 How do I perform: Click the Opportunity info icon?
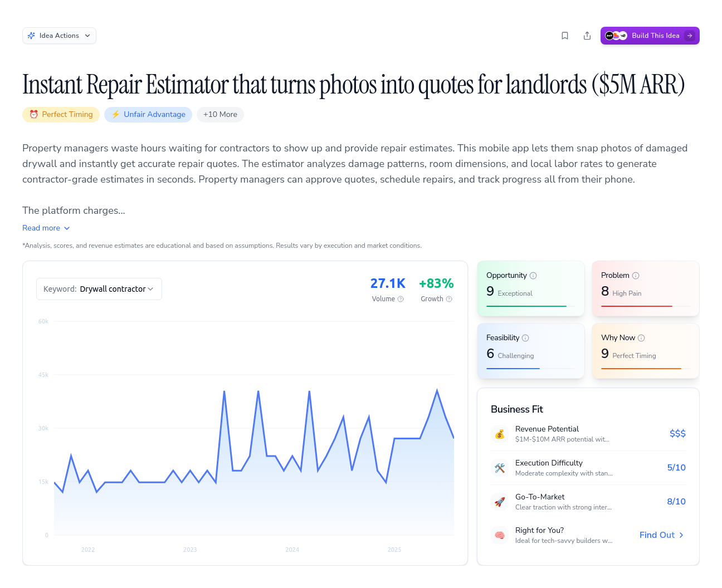pyautogui.click(x=533, y=276)
